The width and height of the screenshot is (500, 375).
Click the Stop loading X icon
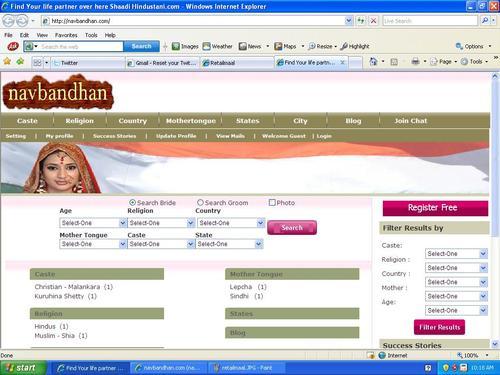[373, 21]
